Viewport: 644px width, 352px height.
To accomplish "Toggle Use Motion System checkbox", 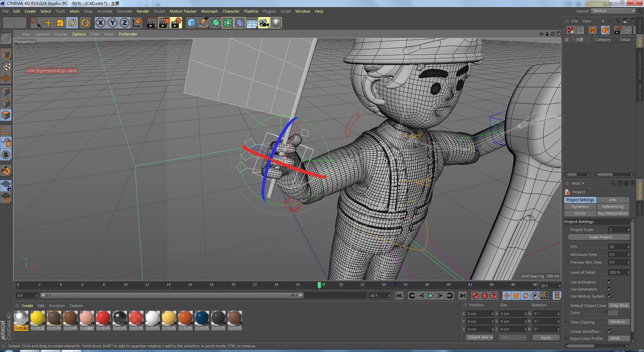I will click(610, 296).
